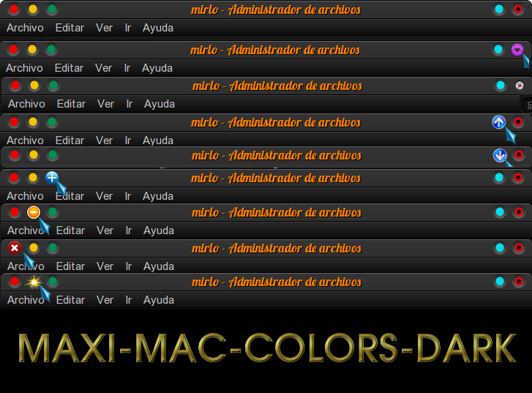Screen dimensions: 532x393
Task: Click yellow button next to the blue plus
Action: (33, 178)
